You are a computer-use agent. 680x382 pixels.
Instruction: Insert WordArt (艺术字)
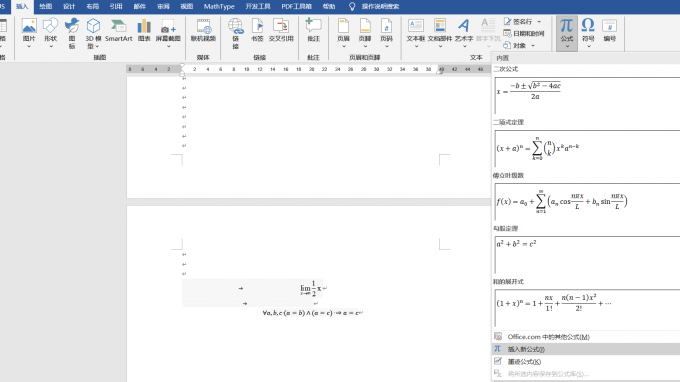[x=464, y=33]
